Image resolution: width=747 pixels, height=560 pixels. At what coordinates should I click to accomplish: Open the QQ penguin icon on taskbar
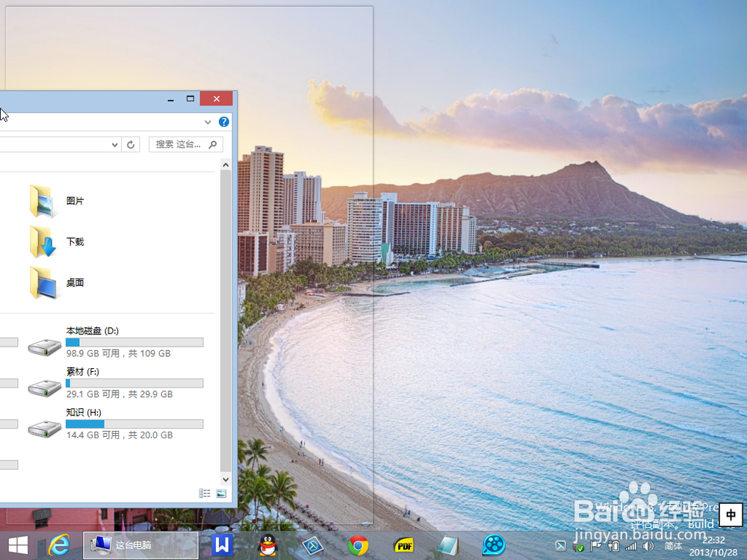267,545
